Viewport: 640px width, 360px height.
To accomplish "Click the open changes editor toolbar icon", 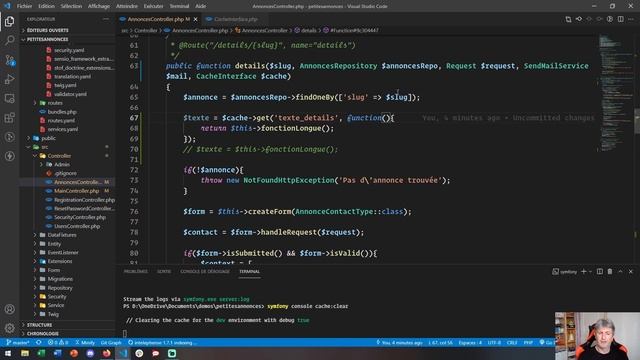I will [x=568, y=19].
